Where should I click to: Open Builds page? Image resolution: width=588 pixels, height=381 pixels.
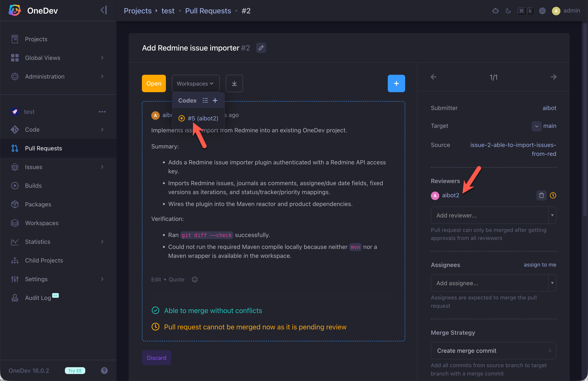coord(58,186)
